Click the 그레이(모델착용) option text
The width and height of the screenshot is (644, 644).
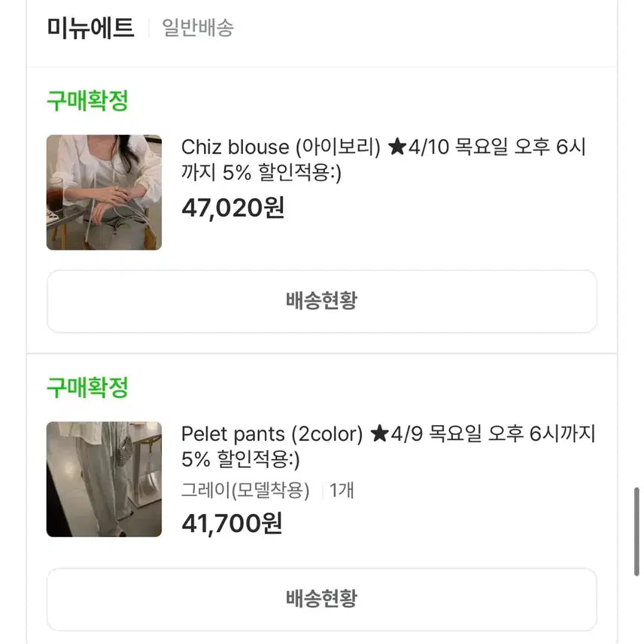pos(245,491)
